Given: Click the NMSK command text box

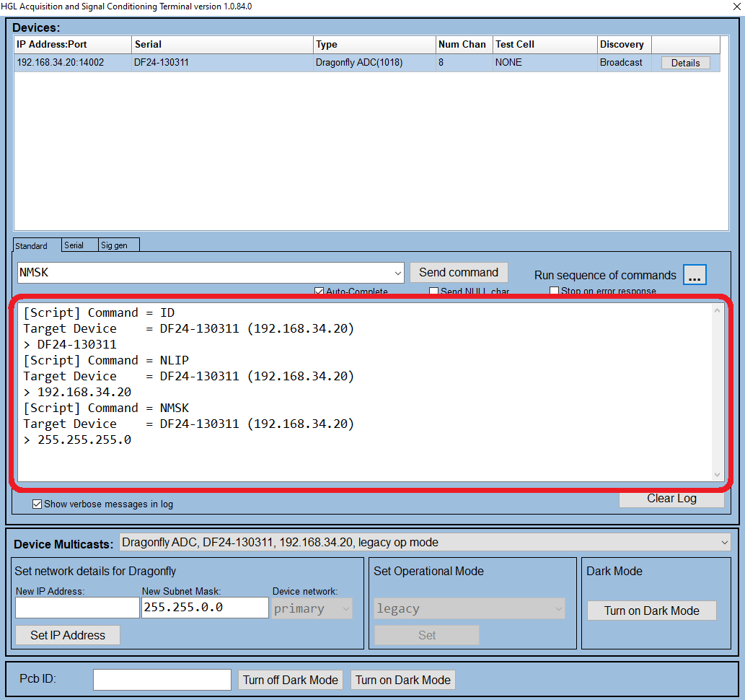Looking at the screenshot, I should coord(204,273).
